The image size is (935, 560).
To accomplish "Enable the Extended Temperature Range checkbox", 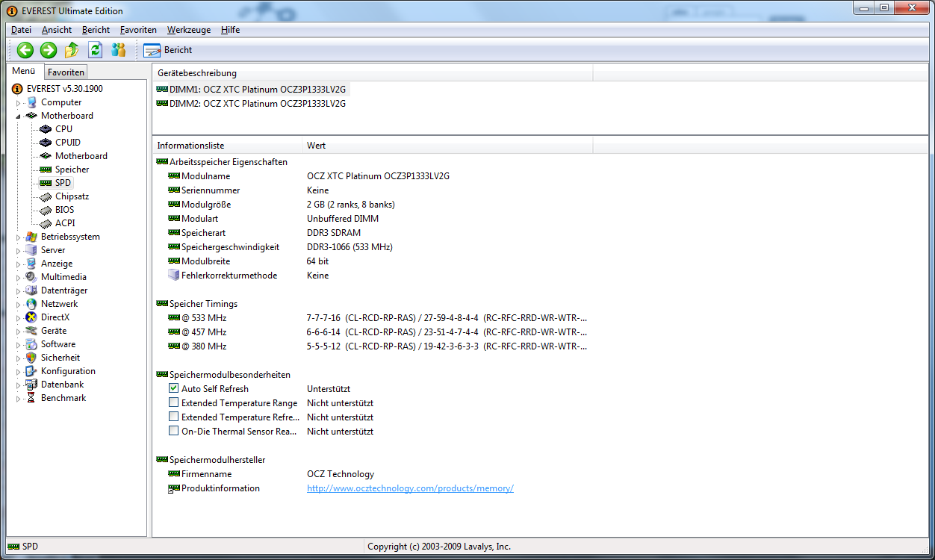I will pos(174,403).
